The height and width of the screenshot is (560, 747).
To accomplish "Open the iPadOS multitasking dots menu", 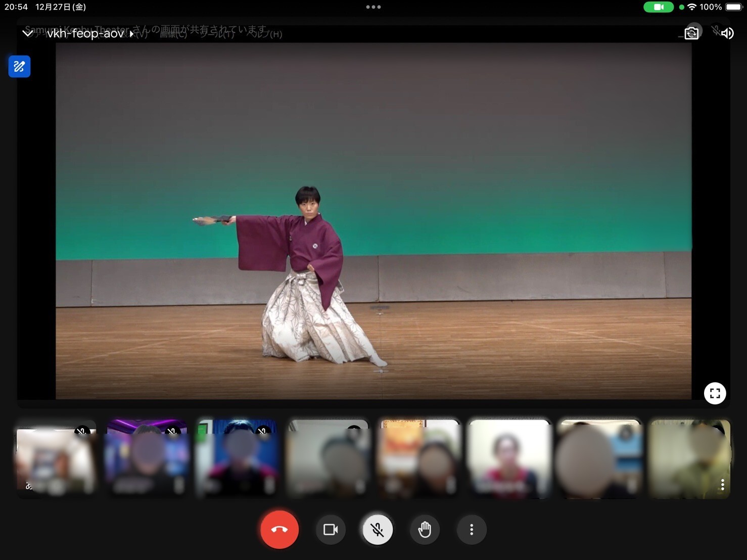I will pyautogui.click(x=373, y=7).
